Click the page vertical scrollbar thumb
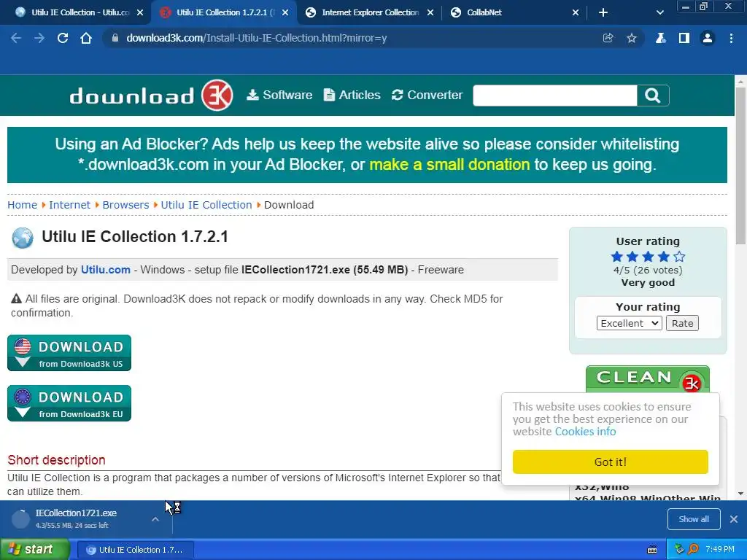747x560 pixels. pyautogui.click(x=741, y=167)
